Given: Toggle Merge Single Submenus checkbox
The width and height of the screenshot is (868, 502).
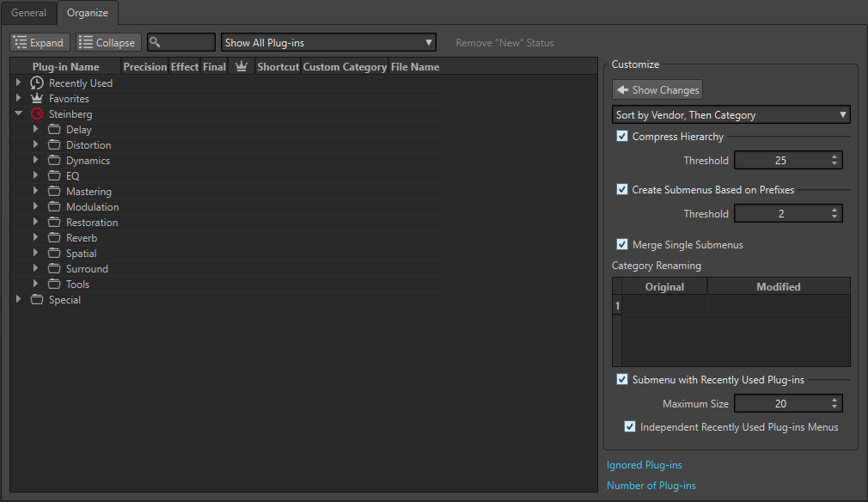Looking at the screenshot, I should (x=622, y=245).
